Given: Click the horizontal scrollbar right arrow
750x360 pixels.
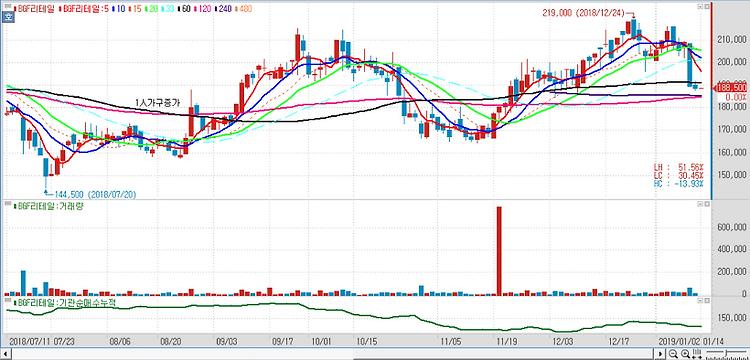Looking at the screenshot, I should coord(660,354).
